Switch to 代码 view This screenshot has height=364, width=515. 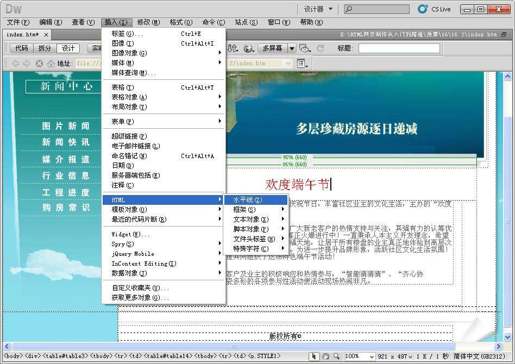click(x=22, y=48)
